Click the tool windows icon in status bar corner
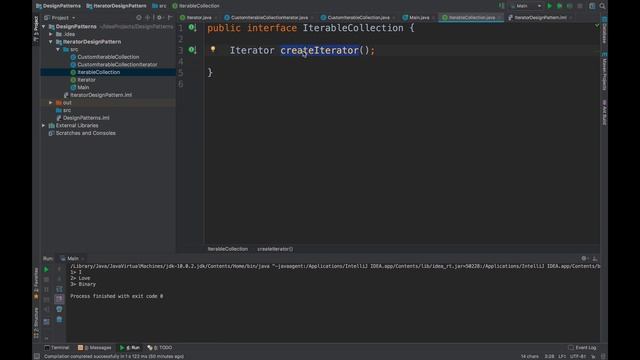 (x=37, y=356)
